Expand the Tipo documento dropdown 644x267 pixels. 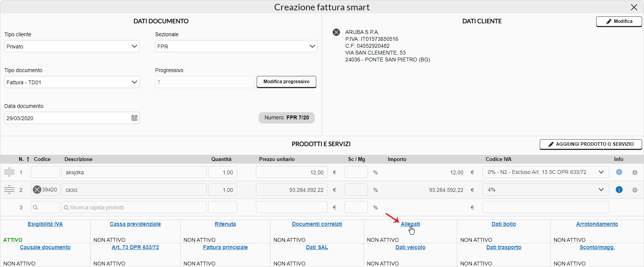coord(72,82)
